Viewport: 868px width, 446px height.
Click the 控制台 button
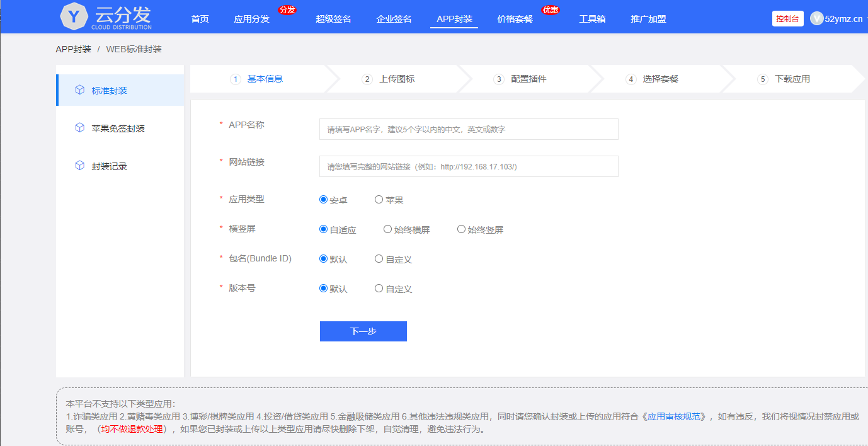(787, 19)
